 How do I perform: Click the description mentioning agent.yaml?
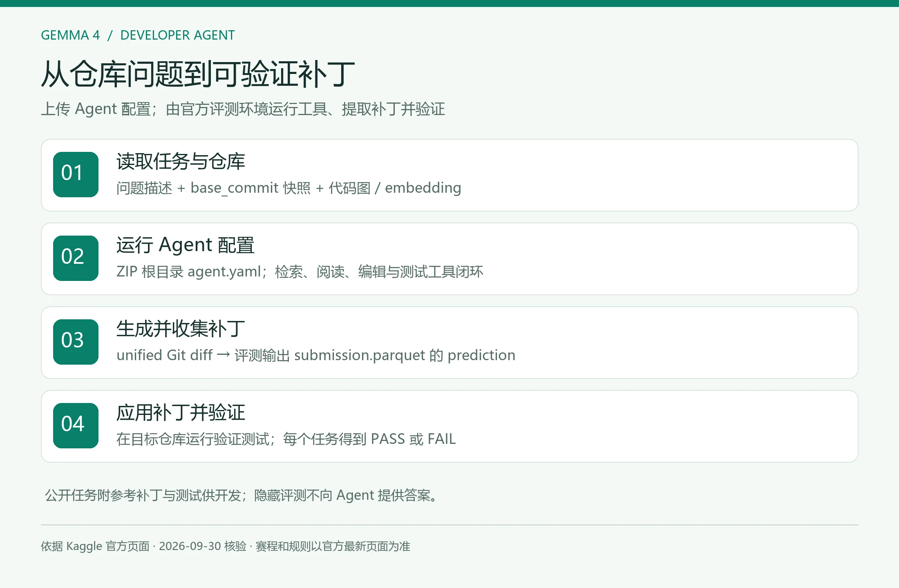coord(300,272)
